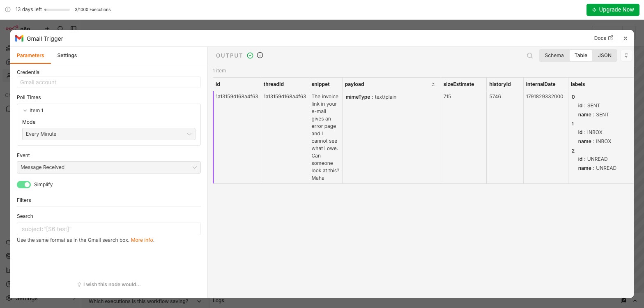644x308 pixels.
Task: Collapse the payload column using its icon
Action: 433,84
